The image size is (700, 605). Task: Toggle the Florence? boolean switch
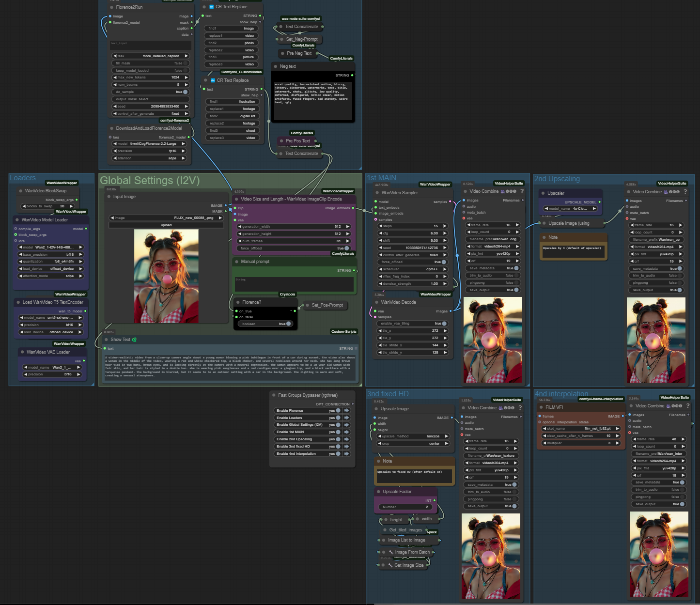point(288,324)
